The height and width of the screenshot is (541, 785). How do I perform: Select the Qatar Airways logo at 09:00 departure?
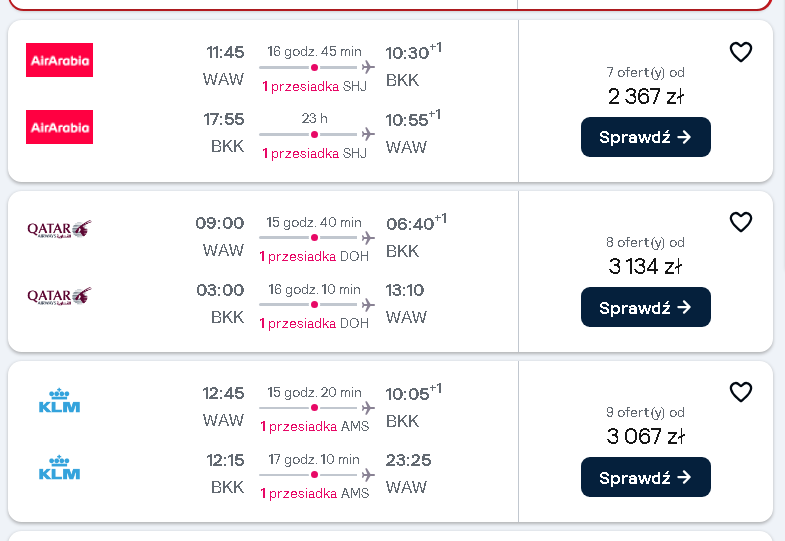(59, 230)
